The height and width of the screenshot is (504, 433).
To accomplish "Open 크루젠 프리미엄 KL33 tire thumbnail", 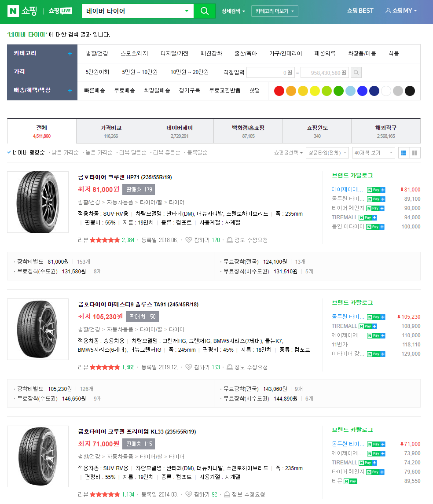I will (38, 456).
